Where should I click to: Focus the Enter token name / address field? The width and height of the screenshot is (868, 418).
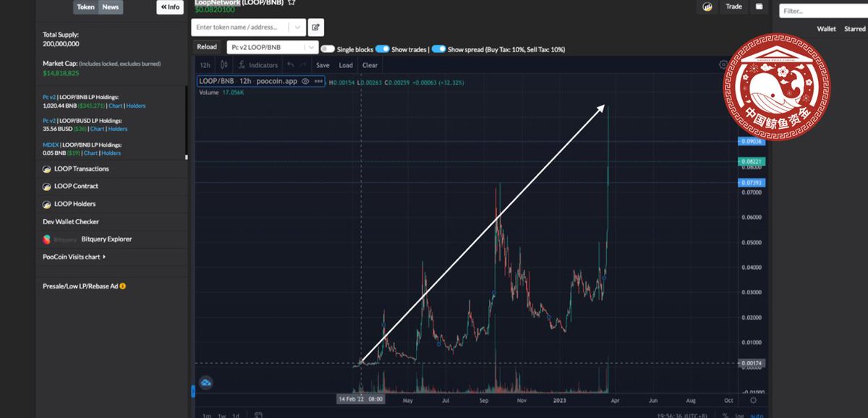[x=242, y=27]
